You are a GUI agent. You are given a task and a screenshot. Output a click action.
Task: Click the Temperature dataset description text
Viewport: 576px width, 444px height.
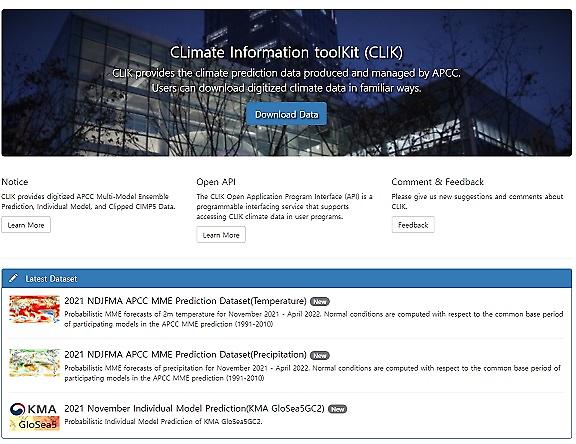pos(314,319)
